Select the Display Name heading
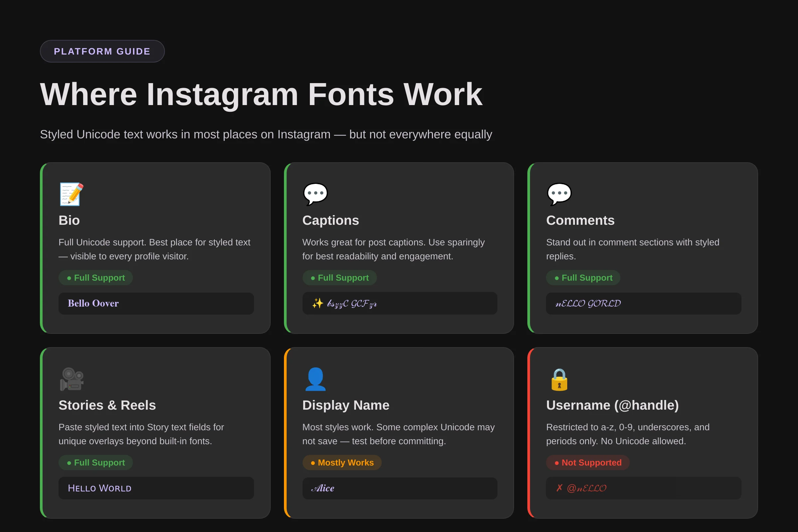This screenshot has height=532, width=798. tap(346, 405)
